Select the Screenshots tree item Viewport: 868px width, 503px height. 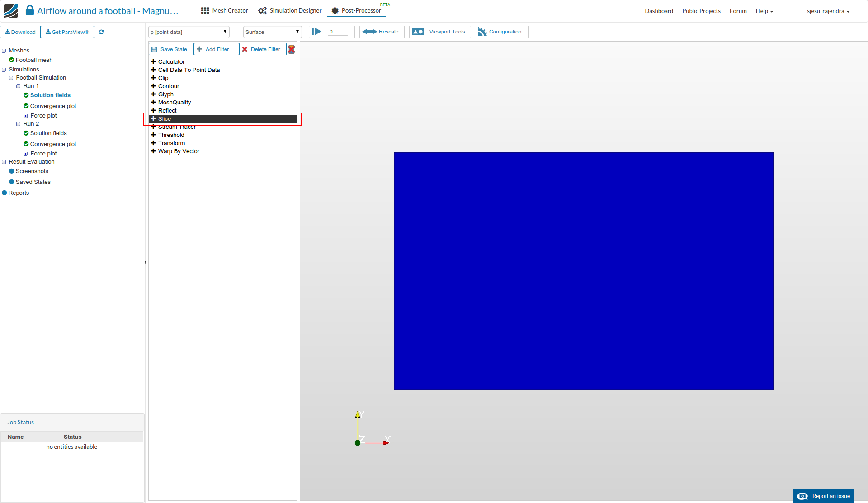coord(32,171)
